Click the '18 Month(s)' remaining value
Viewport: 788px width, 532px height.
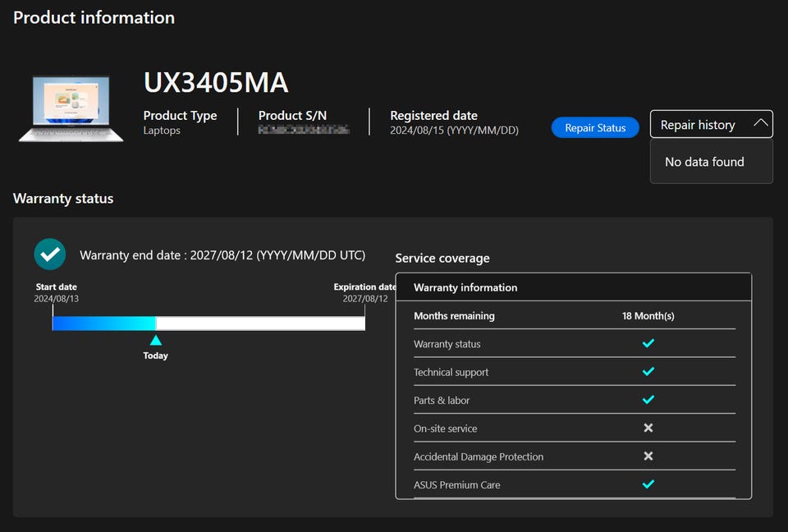pyautogui.click(x=648, y=316)
